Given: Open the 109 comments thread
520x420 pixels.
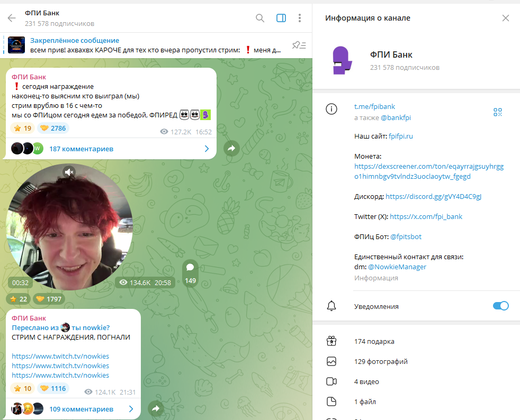Looking at the screenshot, I should click(x=73, y=409).
